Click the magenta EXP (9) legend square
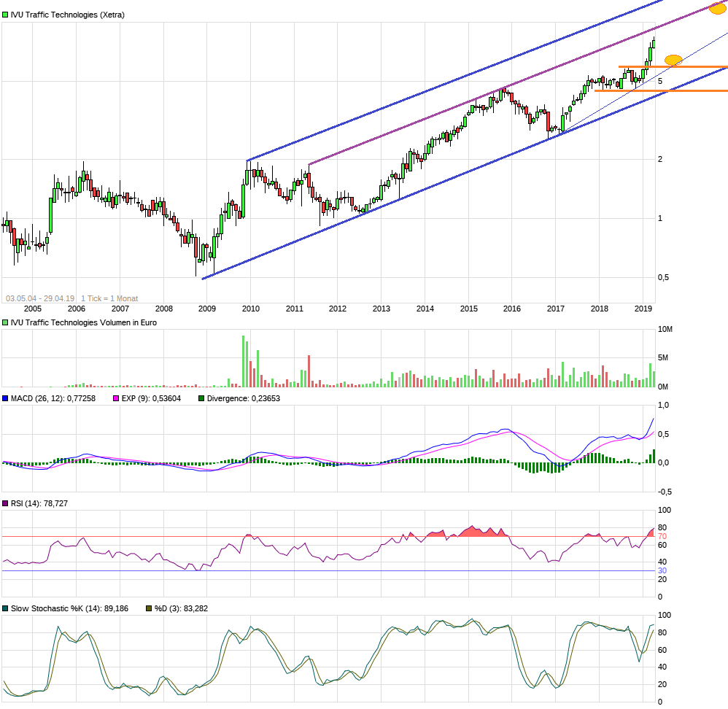Image resolution: width=728 pixels, height=709 pixels. pos(116,398)
